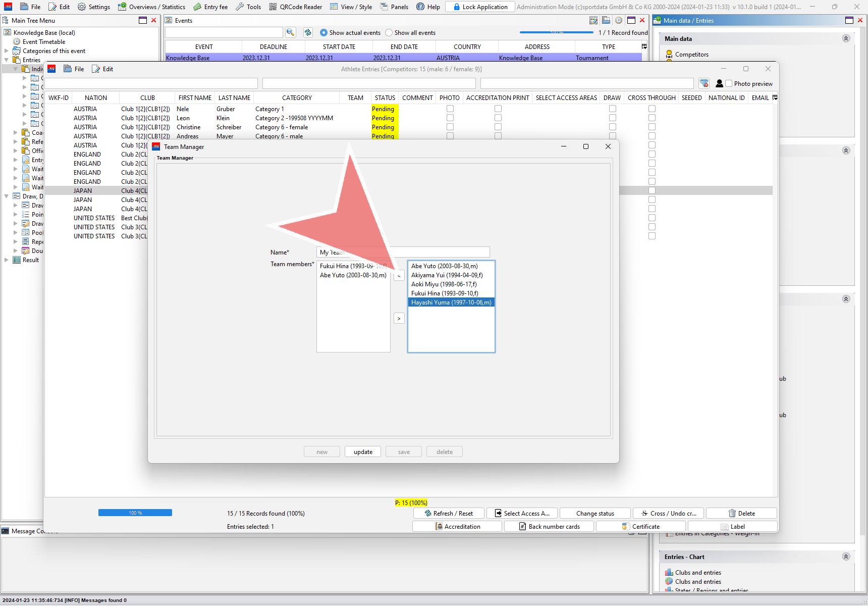Expand the Result tree node

pyautogui.click(x=7, y=260)
